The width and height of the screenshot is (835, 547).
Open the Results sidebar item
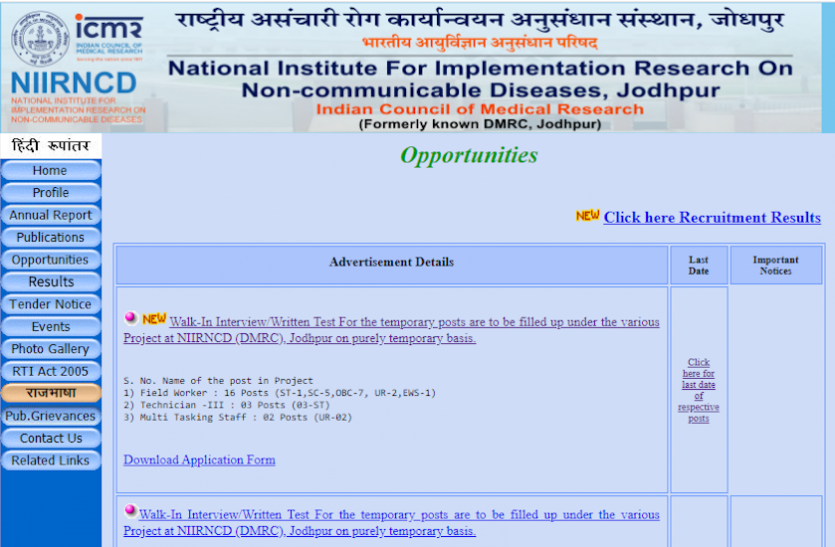51,282
